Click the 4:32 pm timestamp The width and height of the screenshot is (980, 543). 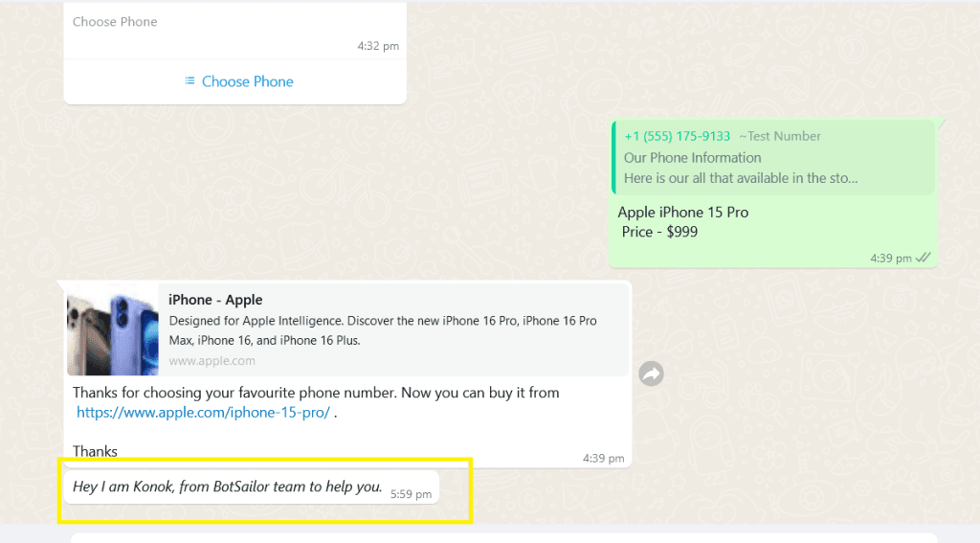(378, 45)
